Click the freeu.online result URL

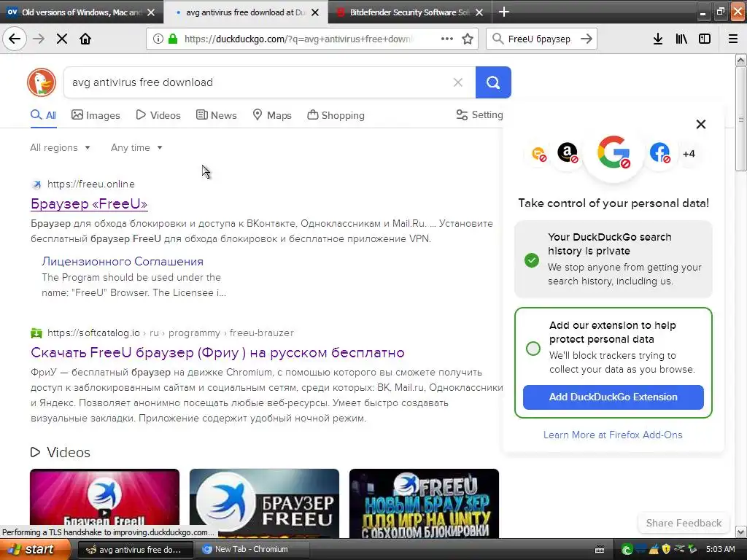(91, 184)
